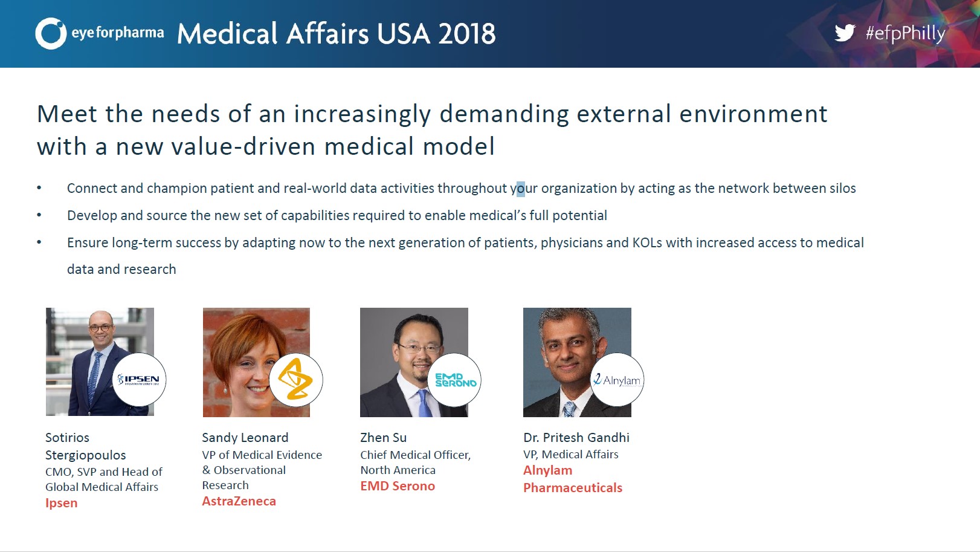
Task: Click the Alnylam logo badge
Action: point(617,380)
